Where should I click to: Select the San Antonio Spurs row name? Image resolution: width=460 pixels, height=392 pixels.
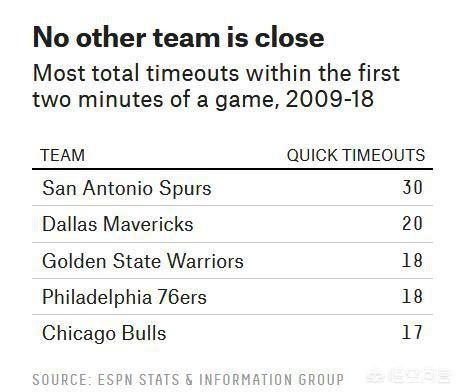(127, 188)
